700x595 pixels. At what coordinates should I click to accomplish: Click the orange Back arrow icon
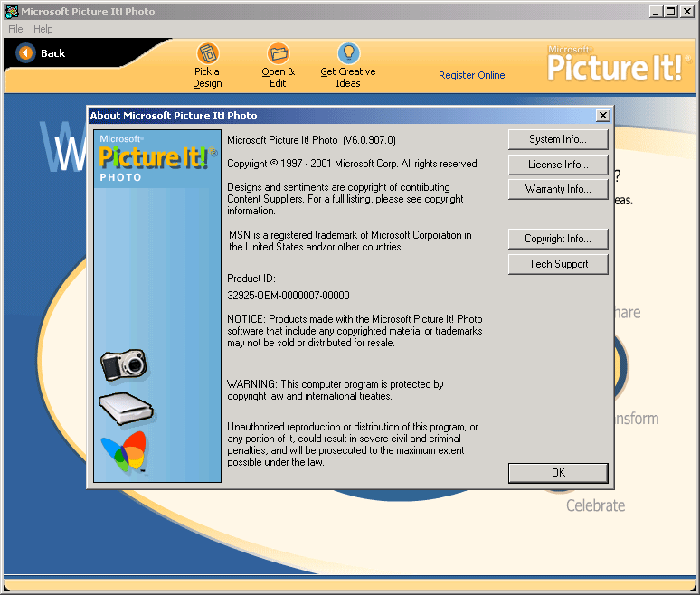(25, 53)
